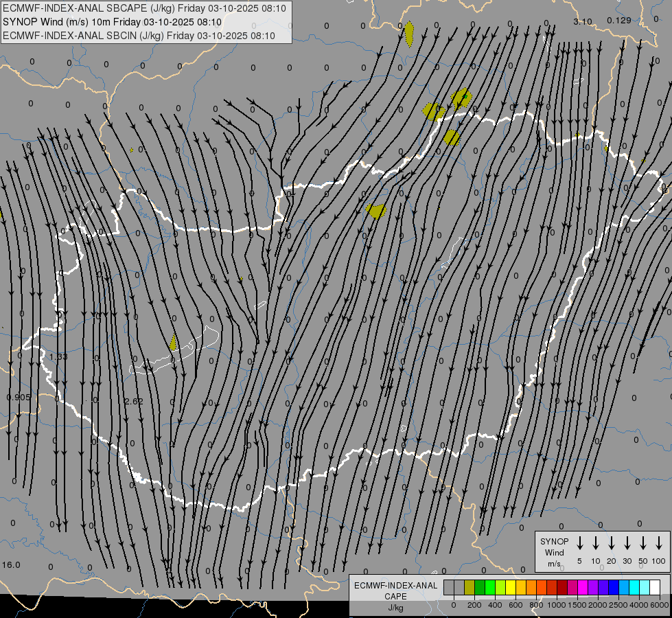Pick the white swatch in CAPE colorbar
This screenshot has height=618, width=672.
tap(655, 588)
